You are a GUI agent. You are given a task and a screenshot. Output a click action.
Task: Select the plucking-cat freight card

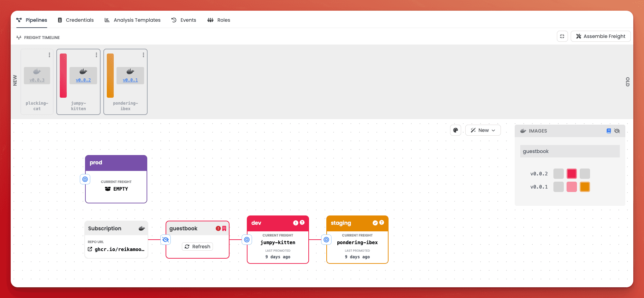pos(37,82)
